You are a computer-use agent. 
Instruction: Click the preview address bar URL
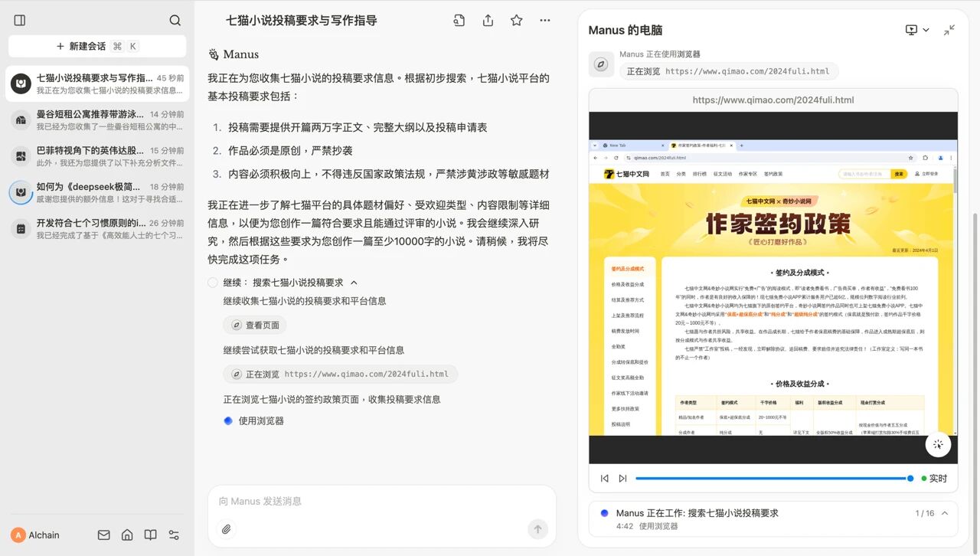coord(773,100)
